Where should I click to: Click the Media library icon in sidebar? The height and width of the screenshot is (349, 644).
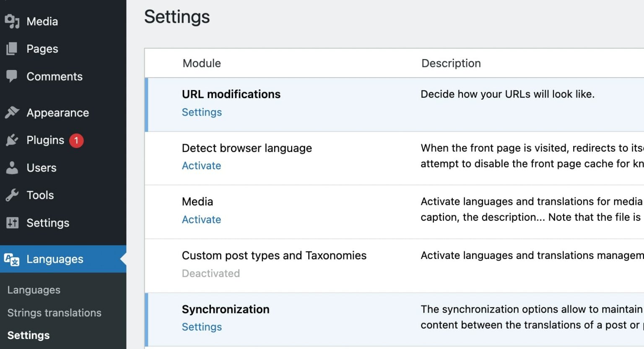pos(13,21)
